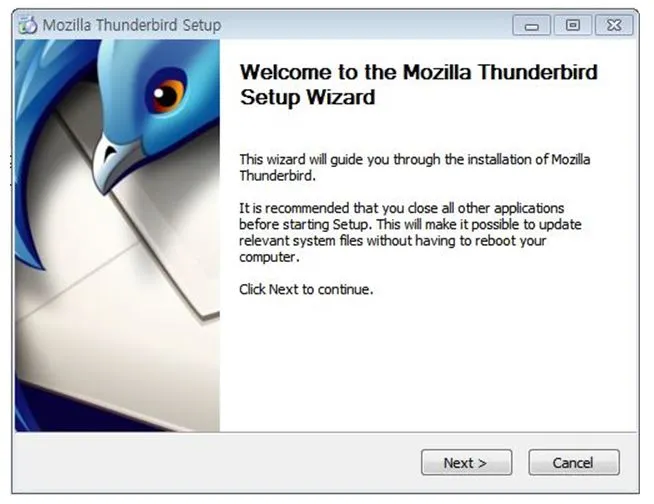Click the blank white area below the instructions
The height and width of the screenshot is (504, 654).
click(x=429, y=363)
